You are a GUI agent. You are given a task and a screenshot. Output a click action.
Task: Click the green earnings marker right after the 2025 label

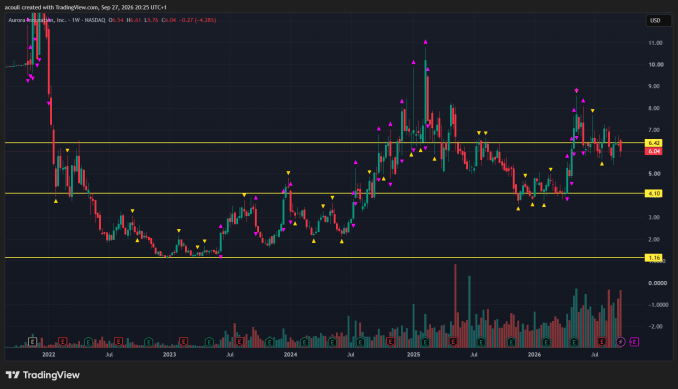[x=425, y=342]
